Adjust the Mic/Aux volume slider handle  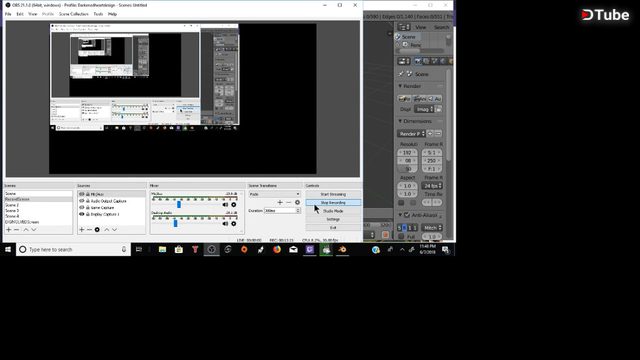pos(179,204)
